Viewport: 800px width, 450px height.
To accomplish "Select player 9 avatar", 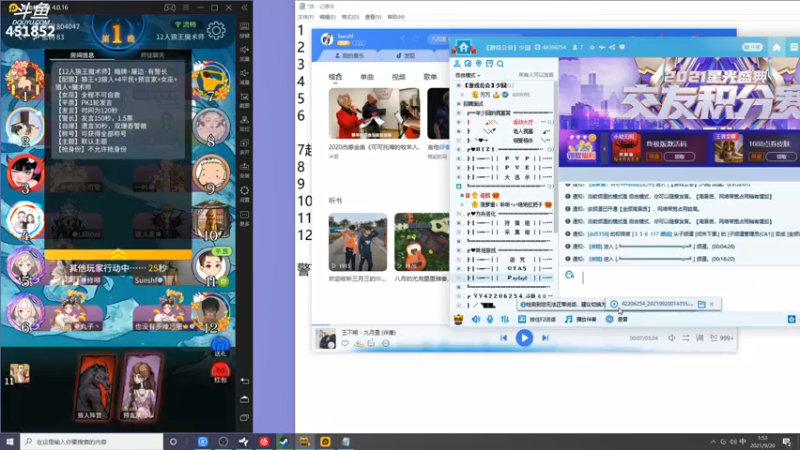I will [x=211, y=173].
